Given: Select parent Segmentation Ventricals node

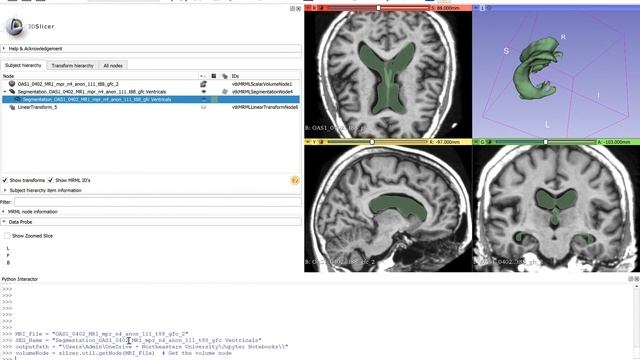Looking at the screenshot, I should (92, 91).
